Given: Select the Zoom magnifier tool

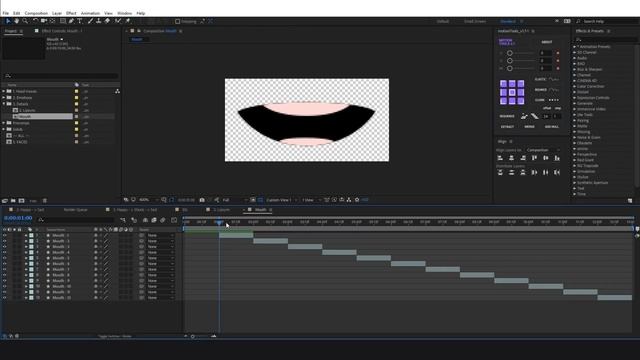Looking at the screenshot, I should point(25,21).
